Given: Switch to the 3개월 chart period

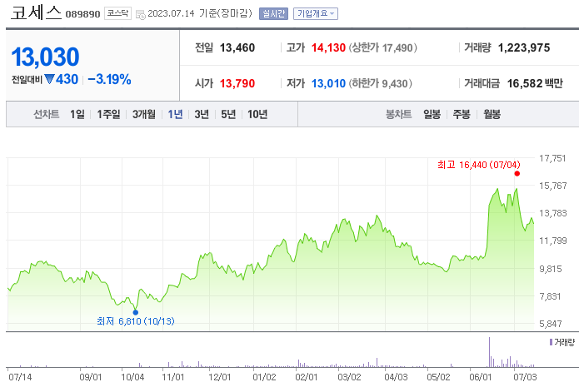Looking at the screenshot, I should pos(143,114).
